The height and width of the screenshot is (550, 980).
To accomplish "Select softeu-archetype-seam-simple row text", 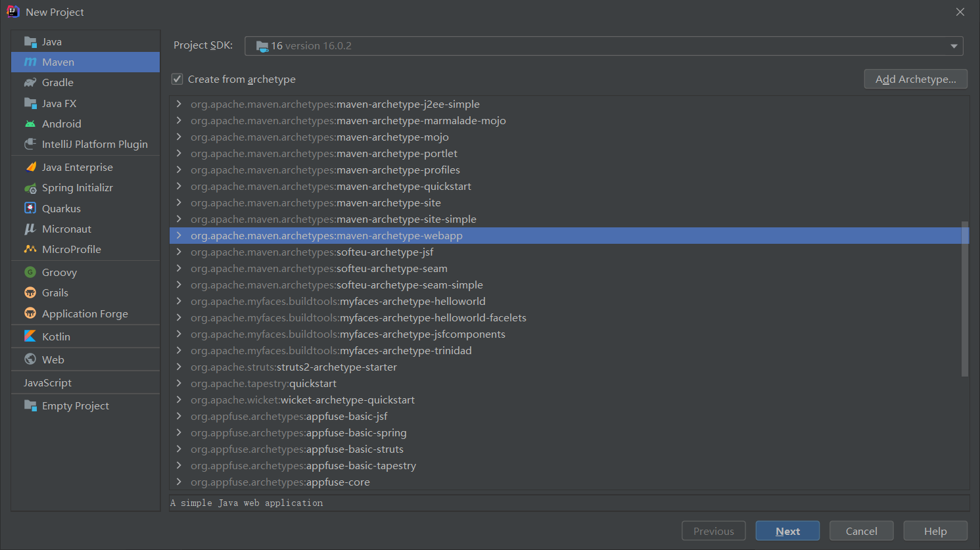I will (x=337, y=285).
